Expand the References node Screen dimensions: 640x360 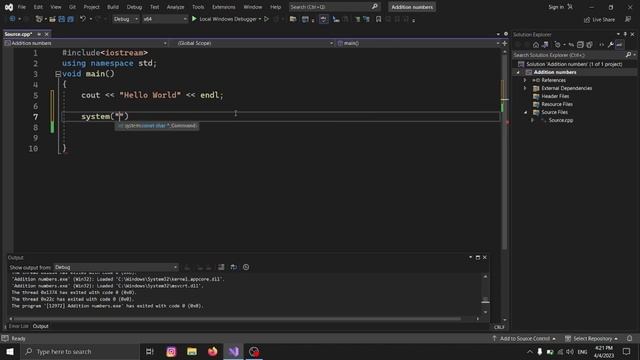pos(525,80)
